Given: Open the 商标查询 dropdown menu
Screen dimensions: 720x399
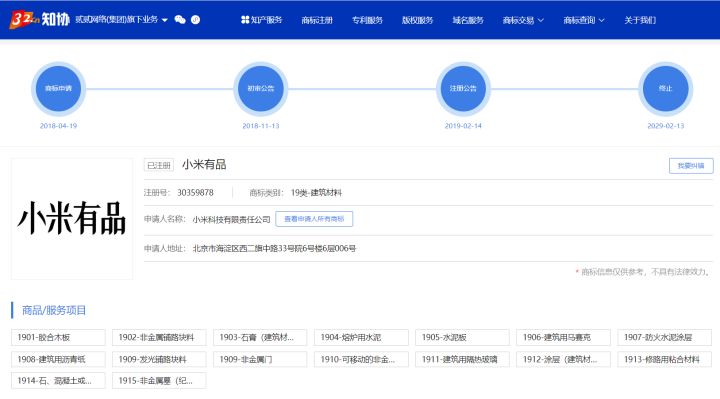Looking at the screenshot, I should 584,20.
